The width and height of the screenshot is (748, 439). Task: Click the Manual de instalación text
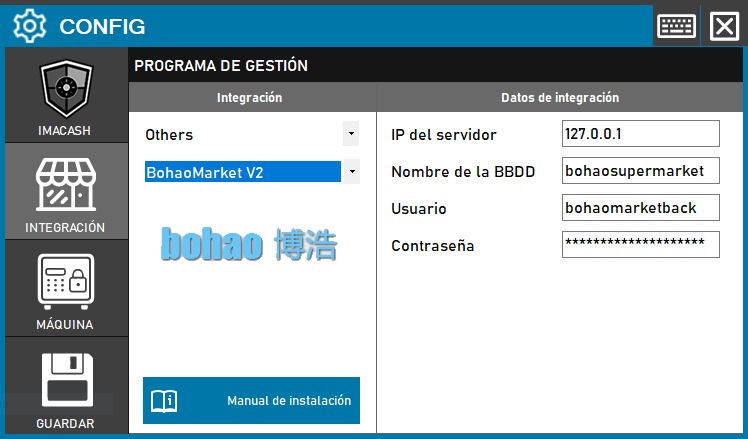pyautogui.click(x=289, y=401)
